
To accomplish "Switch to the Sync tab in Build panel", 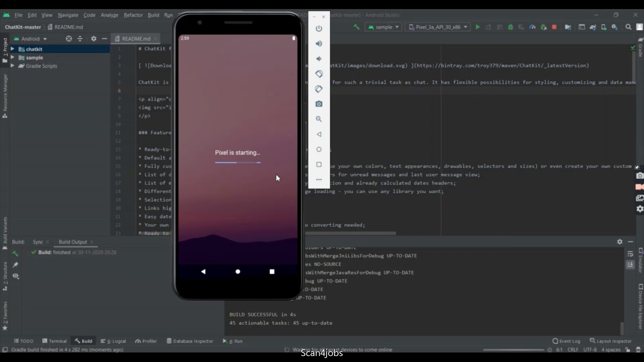I will tap(38, 242).
